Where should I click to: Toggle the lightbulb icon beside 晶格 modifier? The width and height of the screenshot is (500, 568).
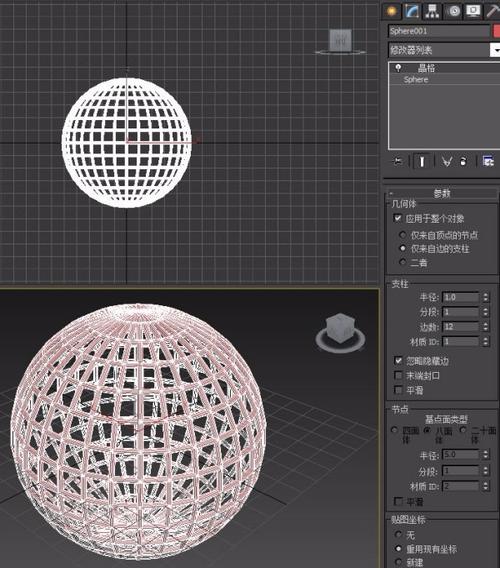tap(398, 68)
